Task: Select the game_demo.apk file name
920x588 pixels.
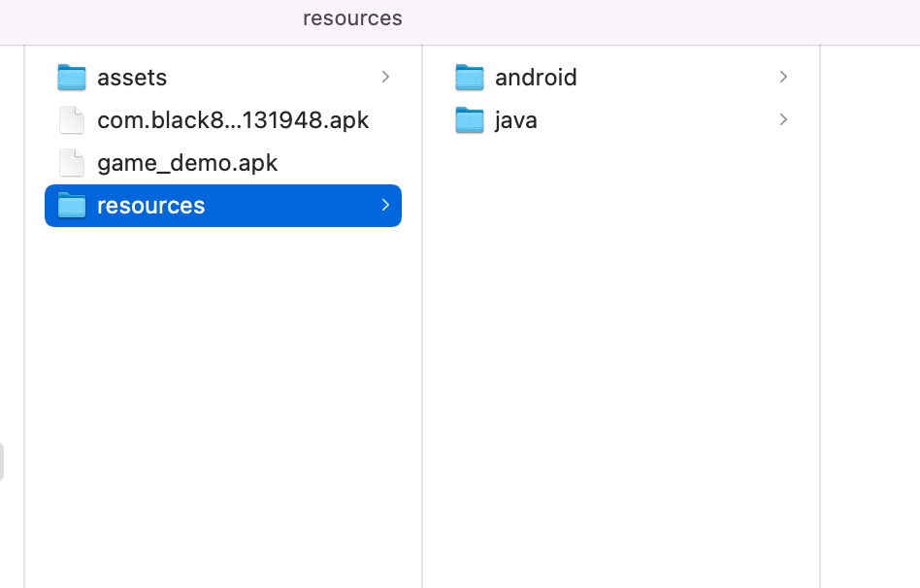Action: [187, 163]
